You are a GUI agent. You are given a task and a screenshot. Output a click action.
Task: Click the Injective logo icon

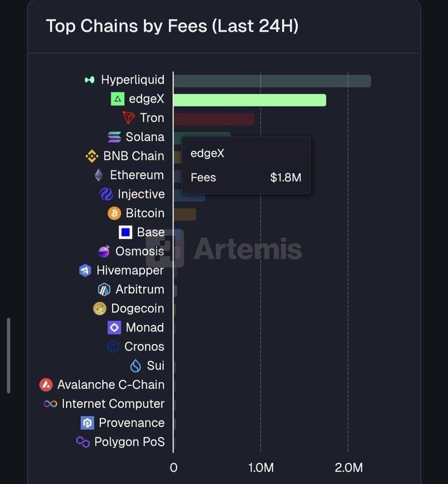pyautogui.click(x=106, y=194)
